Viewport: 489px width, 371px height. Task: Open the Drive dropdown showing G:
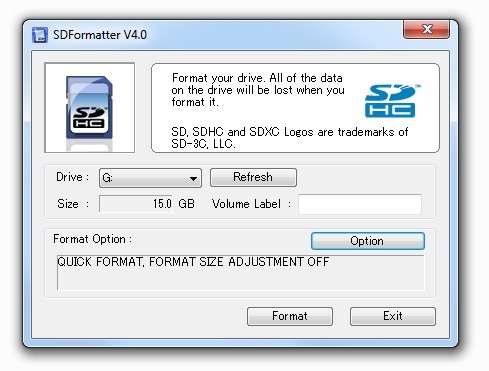point(150,178)
